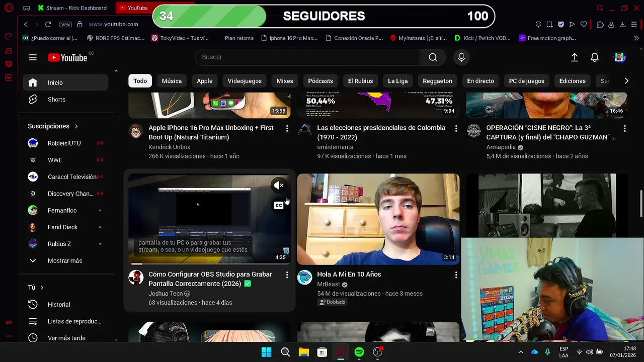Screen dimensions: 644x362
Task: Open options menu for MrBeast video
Action: pos(456,275)
